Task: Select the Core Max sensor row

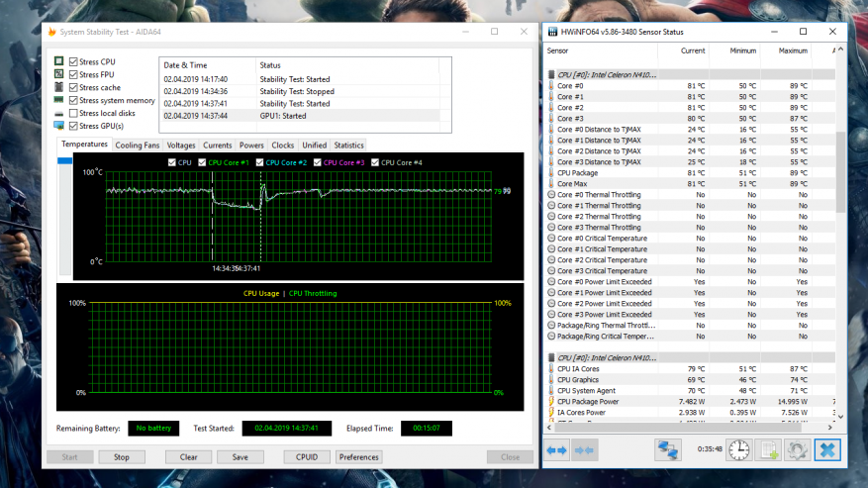Action: pos(690,184)
